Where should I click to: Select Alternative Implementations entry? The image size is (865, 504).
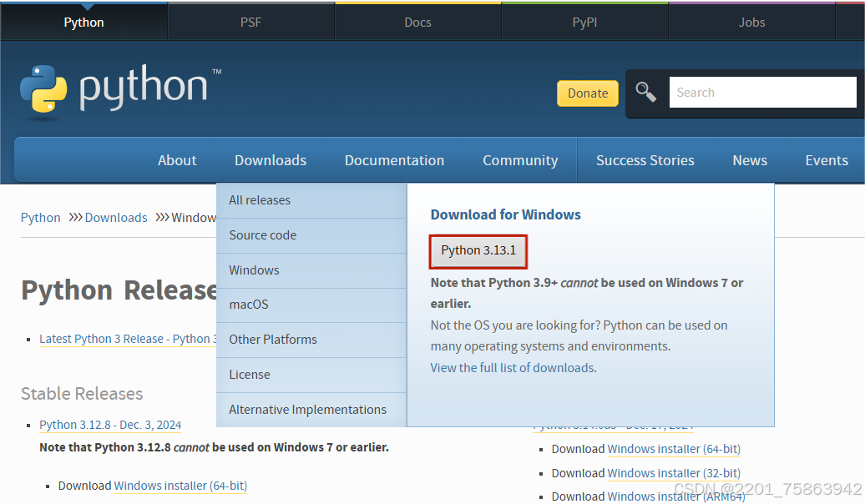click(307, 409)
